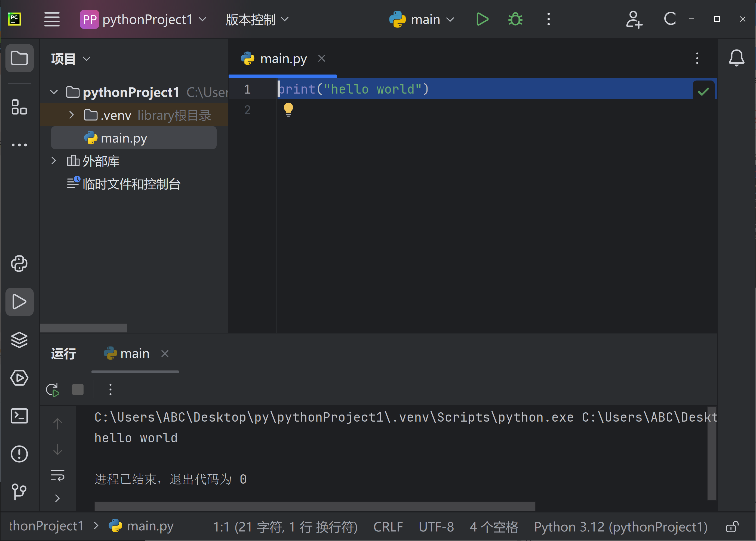Click the stop process button
Viewport: 756px width, 541px height.
click(x=78, y=389)
